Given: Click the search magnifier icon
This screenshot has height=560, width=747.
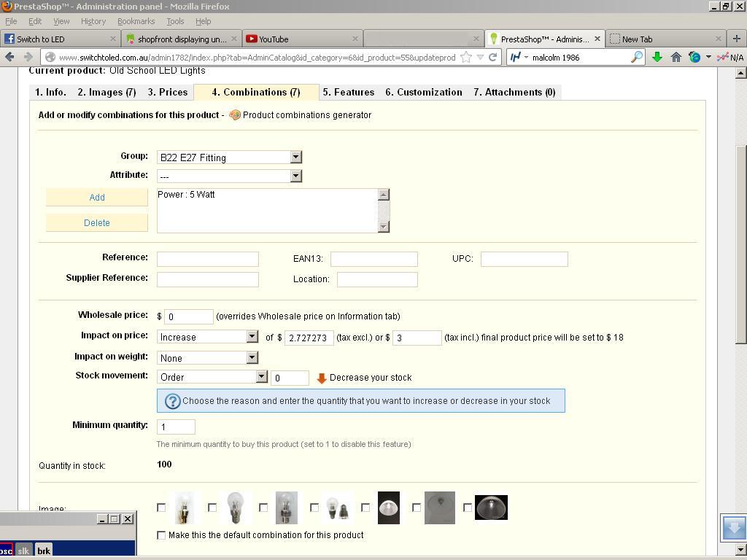Looking at the screenshot, I should point(636,57).
